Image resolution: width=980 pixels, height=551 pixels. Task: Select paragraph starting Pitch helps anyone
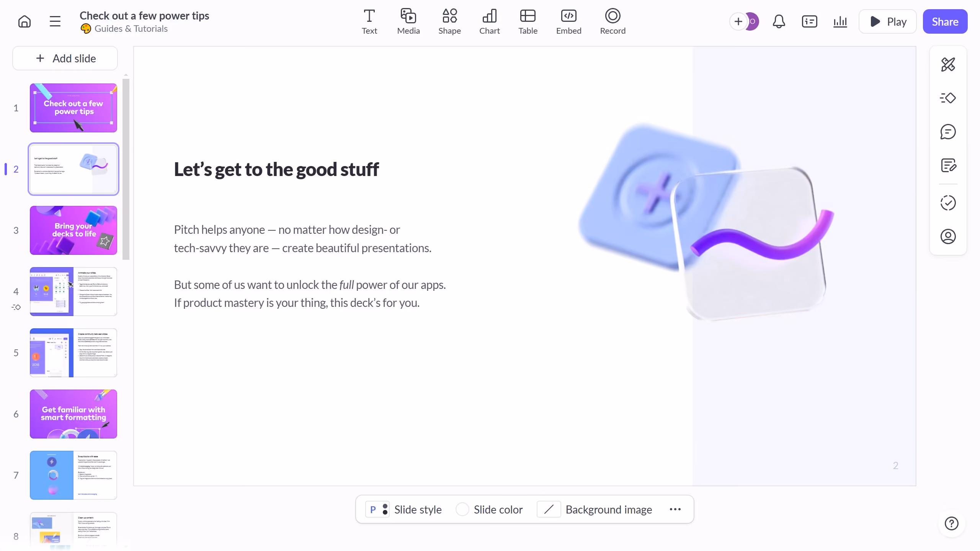point(302,239)
